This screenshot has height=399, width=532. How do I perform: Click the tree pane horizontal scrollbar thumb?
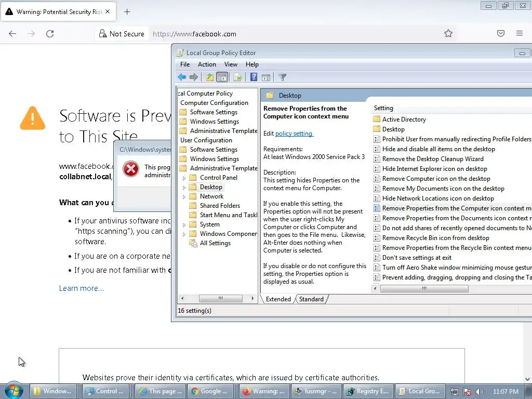point(220,299)
